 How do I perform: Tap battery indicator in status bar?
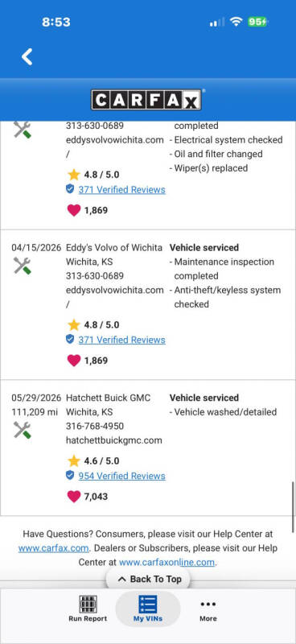click(x=257, y=22)
